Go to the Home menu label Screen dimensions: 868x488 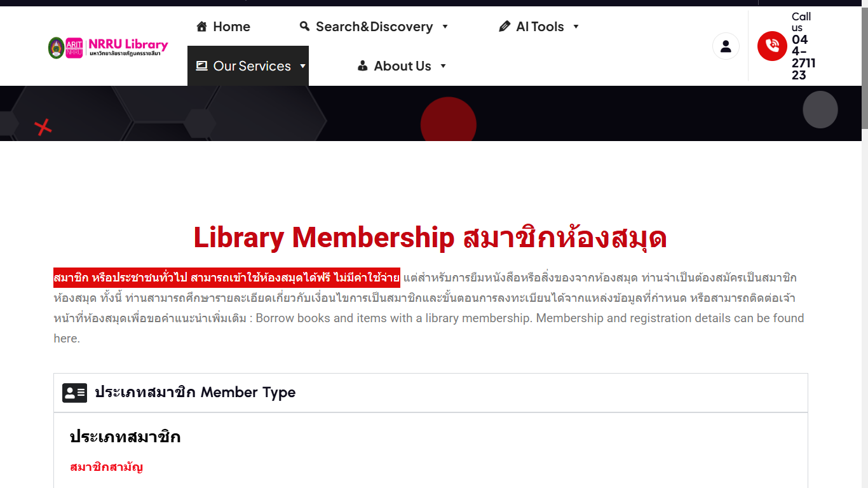pyautogui.click(x=231, y=27)
